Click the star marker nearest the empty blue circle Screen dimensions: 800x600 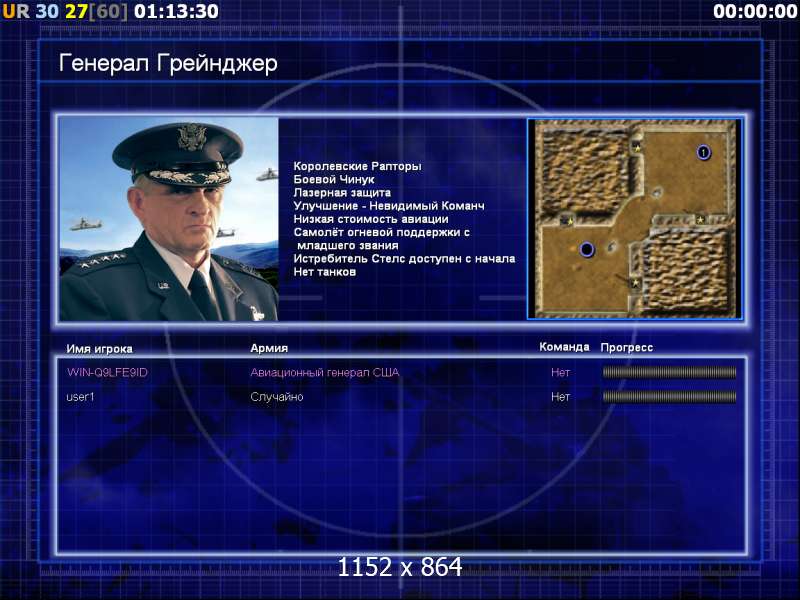pyautogui.click(x=569, y=221)
